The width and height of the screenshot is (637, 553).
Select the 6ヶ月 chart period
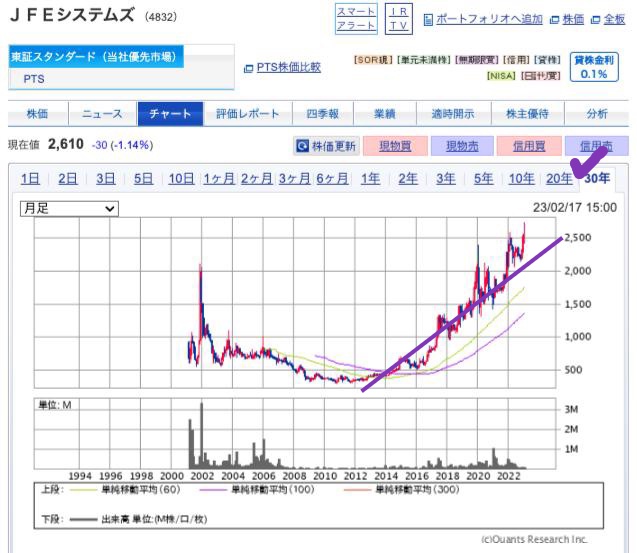click(332, 178)
